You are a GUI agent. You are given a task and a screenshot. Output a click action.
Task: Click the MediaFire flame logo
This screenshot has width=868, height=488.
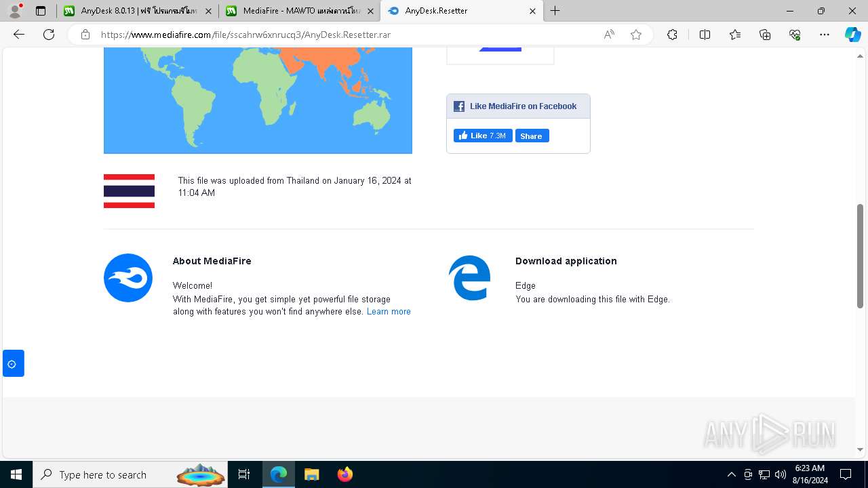pyautogui.click(x=128, y=278)
